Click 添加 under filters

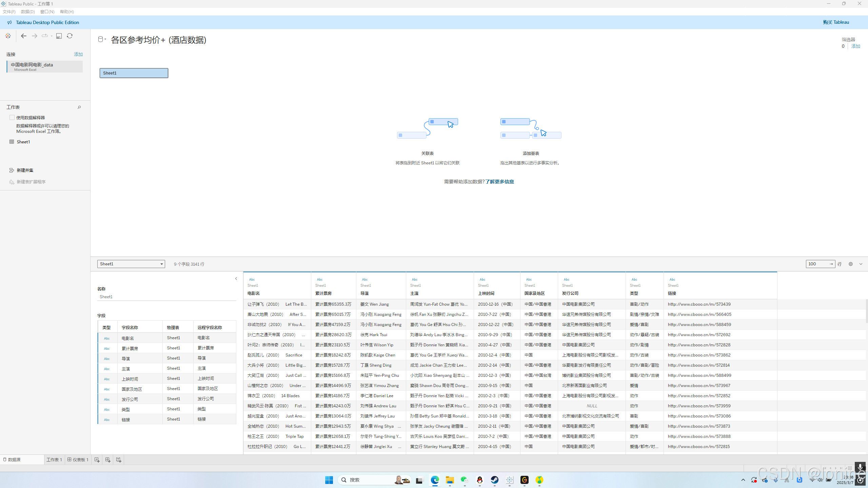point(855,46)
